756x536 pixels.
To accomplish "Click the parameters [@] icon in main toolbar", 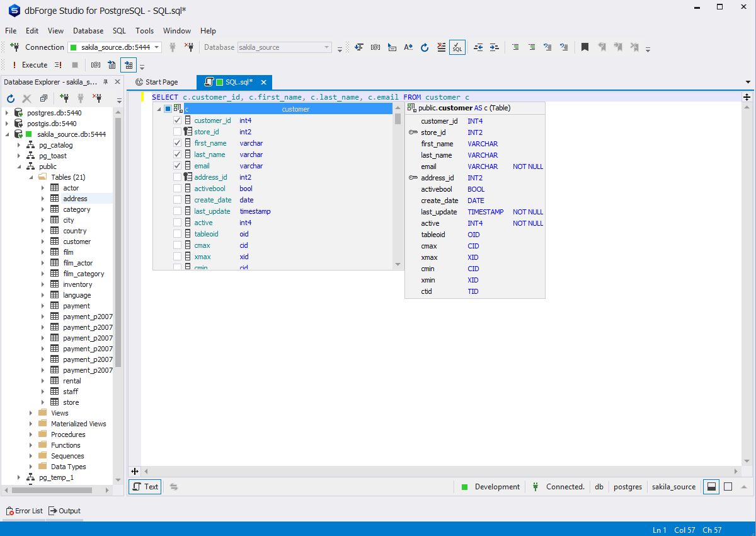I will click(x=375, y=47).
